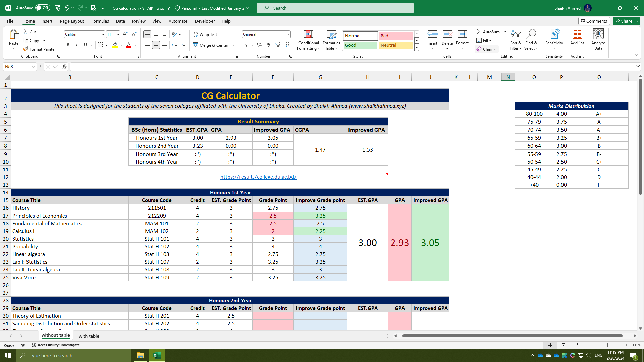Click the Save icon in title bar
This screenshot has height=362, width=644.
pyautogui.click(x=57, y=8)
